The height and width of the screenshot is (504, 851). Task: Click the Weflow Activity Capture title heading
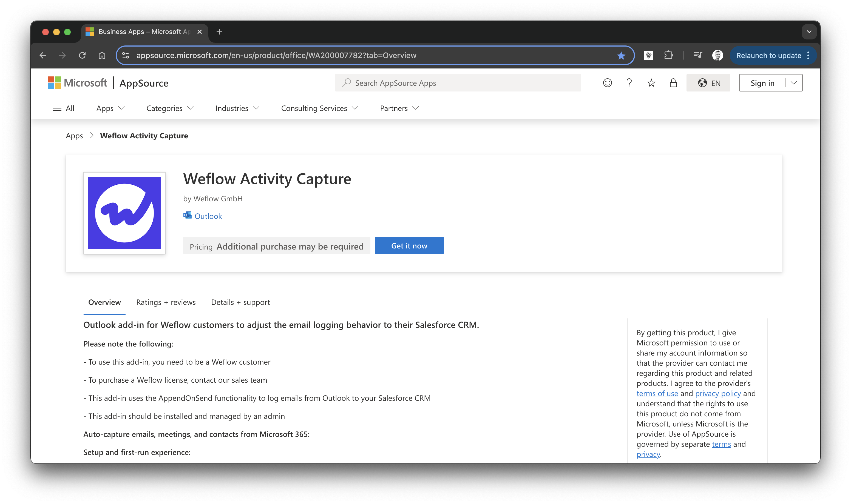pyautogui.click(x=267, y=179)
